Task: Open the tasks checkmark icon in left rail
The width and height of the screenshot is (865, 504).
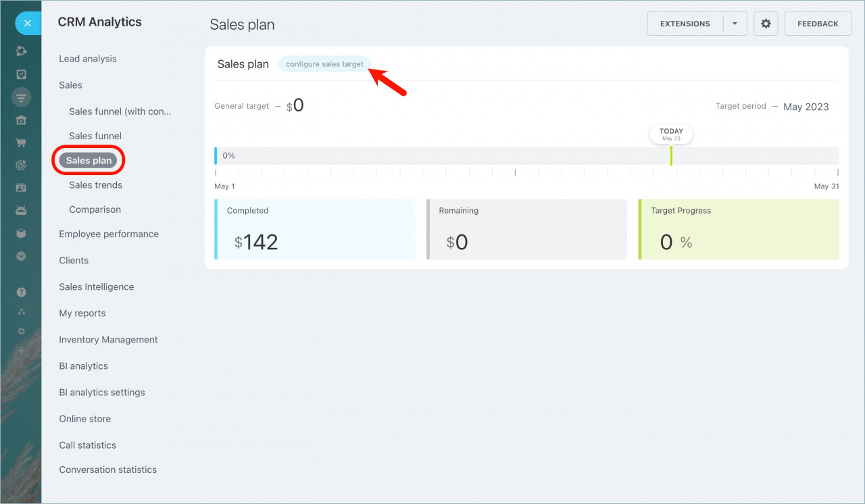Action: pos(21,74)
